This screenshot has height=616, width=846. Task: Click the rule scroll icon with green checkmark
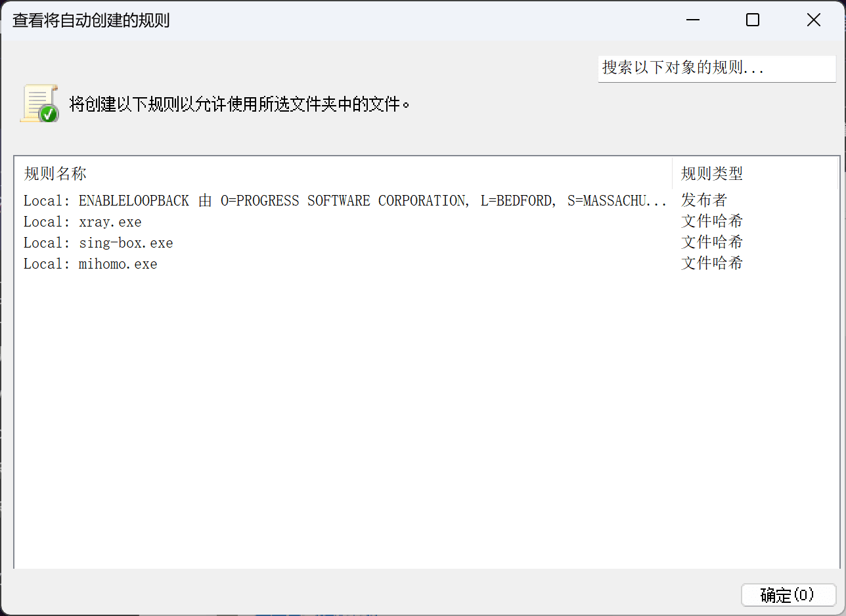pos(39,104)
